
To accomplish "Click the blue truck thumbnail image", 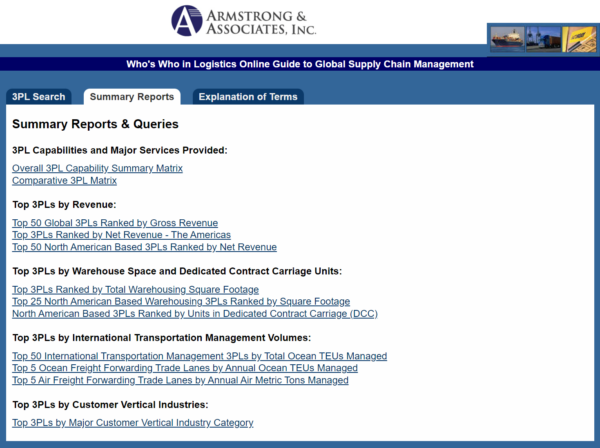I will coord(543,39).
